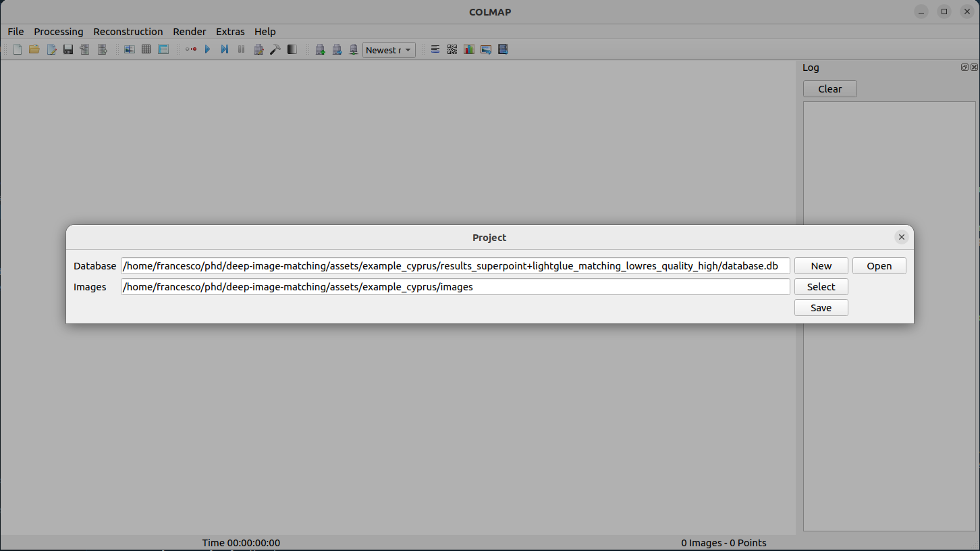Screen dimensions: 980x551
Task: Start reconstruction with the play icon
Action: tap(208, 49)
